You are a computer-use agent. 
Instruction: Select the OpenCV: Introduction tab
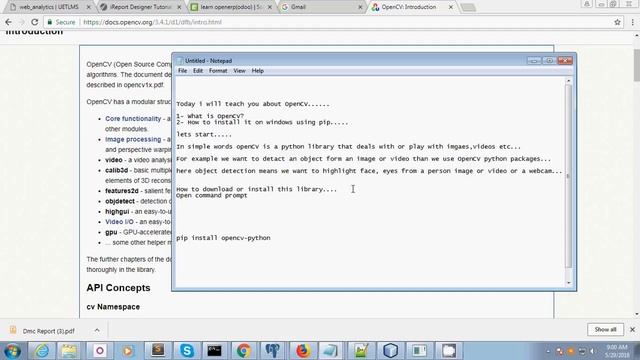[x=412, y=7]
